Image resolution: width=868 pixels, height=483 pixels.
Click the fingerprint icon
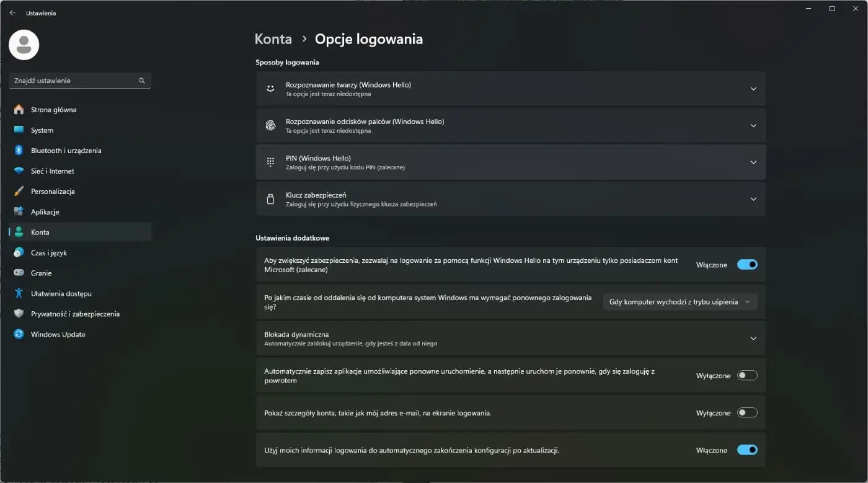click(270, 125)
